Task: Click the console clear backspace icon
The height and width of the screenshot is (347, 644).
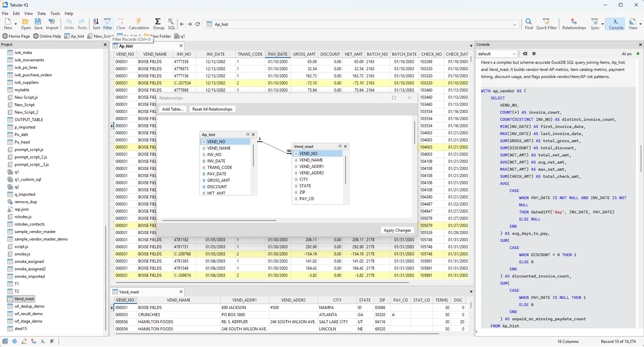Action: [525, 54]
